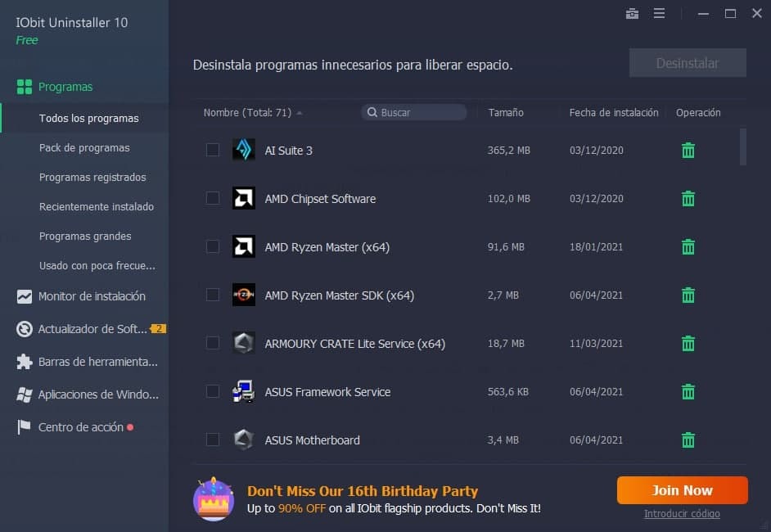Click the 18/01/2021 install date
The image size is (771, 532).
pyautogui.click(x=596, y=246)
